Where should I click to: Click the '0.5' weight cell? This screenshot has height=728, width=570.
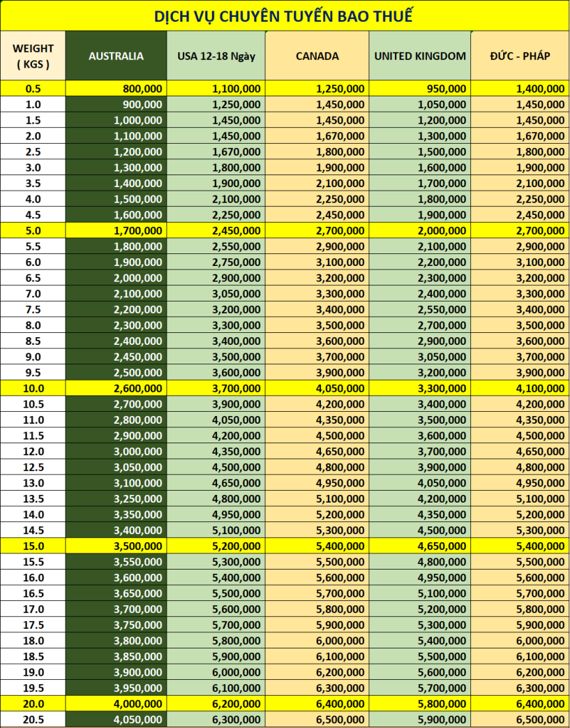coord(33,88)
